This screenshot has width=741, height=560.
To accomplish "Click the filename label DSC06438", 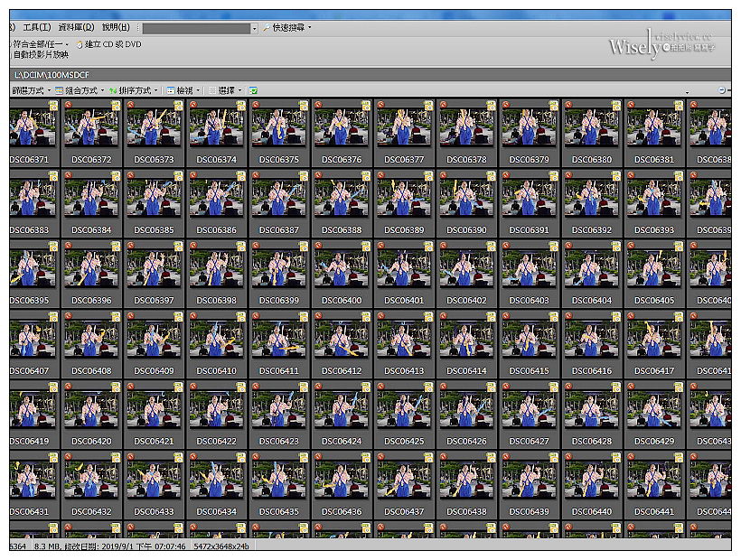I will 466,511.
